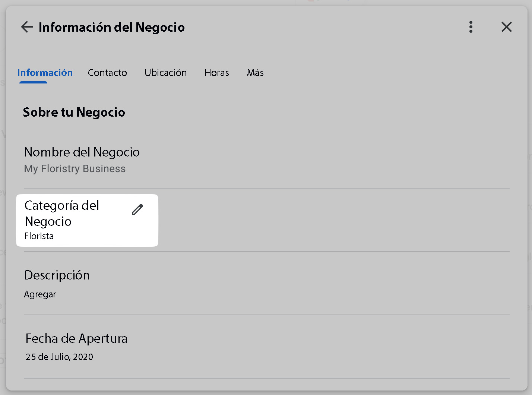Close the Información del Negocio dialog

click(506, 27)
